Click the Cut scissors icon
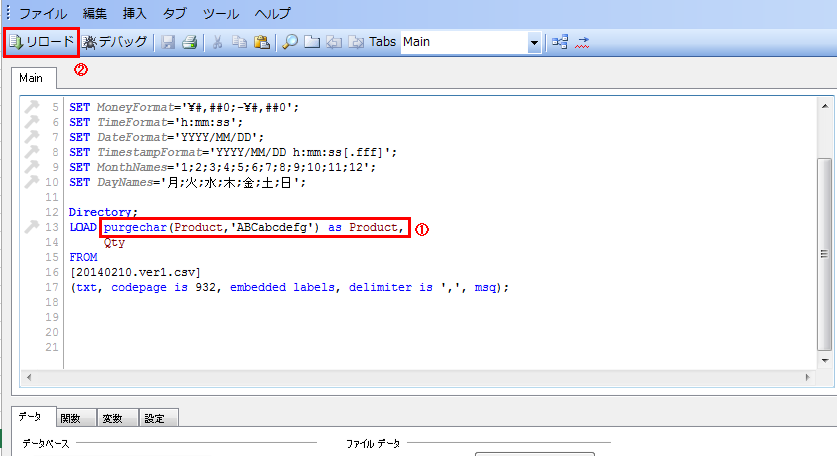The width and height of the screenshot is (837, 456). (217, 42)
